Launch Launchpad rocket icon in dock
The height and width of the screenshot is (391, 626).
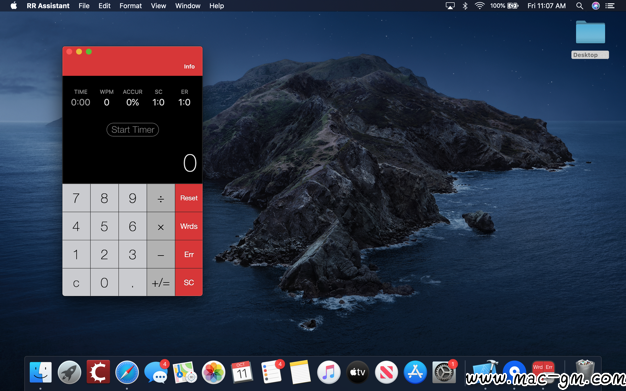(69, 372)
